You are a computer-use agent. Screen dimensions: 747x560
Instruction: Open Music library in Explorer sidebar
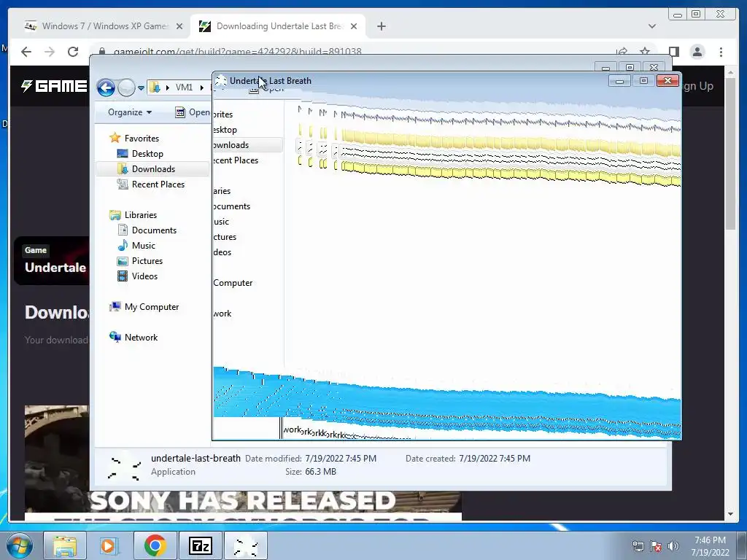click(x=143, y=245)
